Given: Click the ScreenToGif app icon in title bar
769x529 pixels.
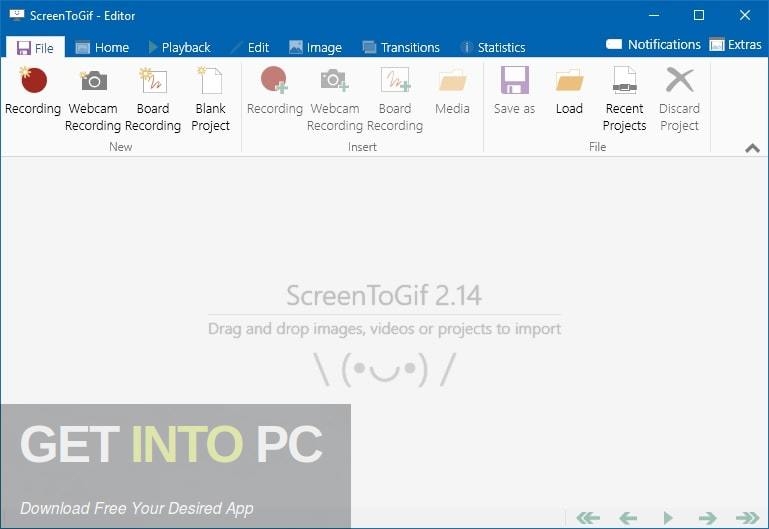Looking at the screenshot, I should click(17, 15).
